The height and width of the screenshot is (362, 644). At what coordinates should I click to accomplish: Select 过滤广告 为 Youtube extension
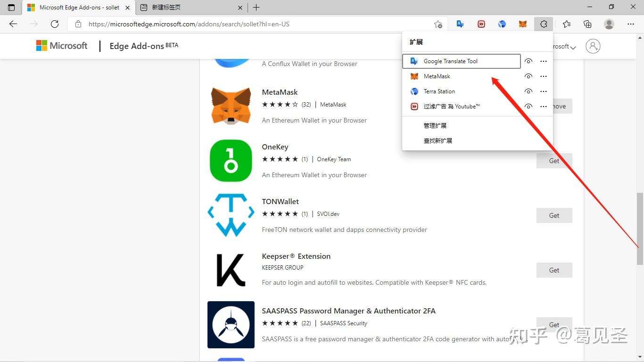[x=462, y=107]
